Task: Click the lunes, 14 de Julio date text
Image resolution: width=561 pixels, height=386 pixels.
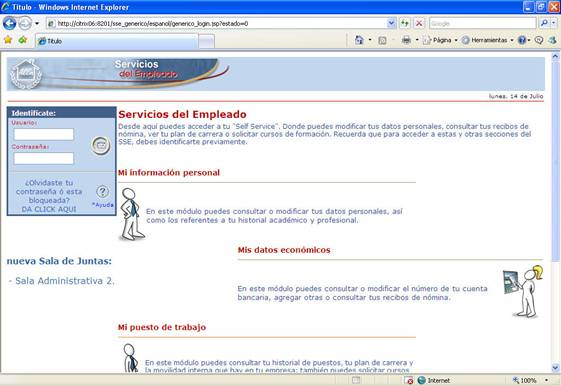Action: point(516,96)
